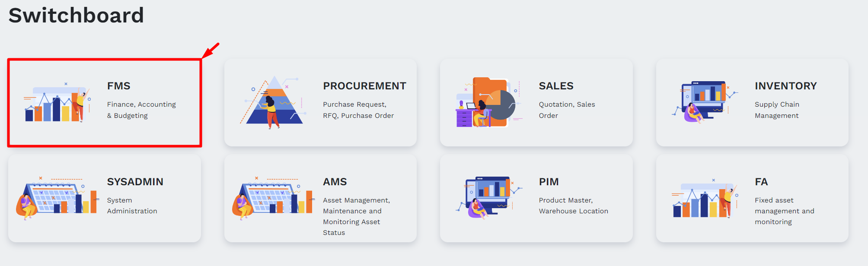The height and width of the screenshot is (266, 868).
Task: Open the FMS module heading
Action: (x=119, y=86)
